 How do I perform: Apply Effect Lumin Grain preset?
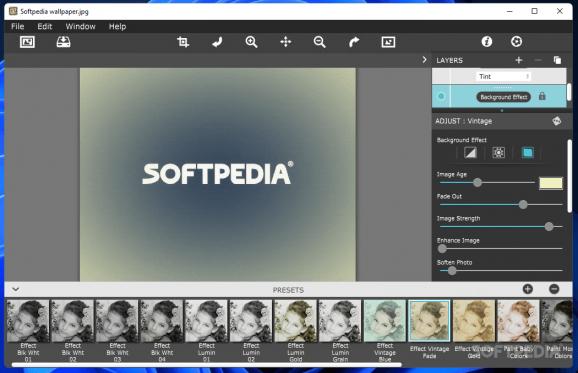pos(340,321)
